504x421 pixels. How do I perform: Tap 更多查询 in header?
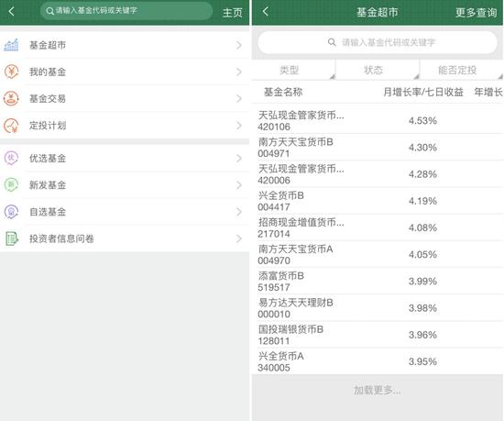coord(476,13)
